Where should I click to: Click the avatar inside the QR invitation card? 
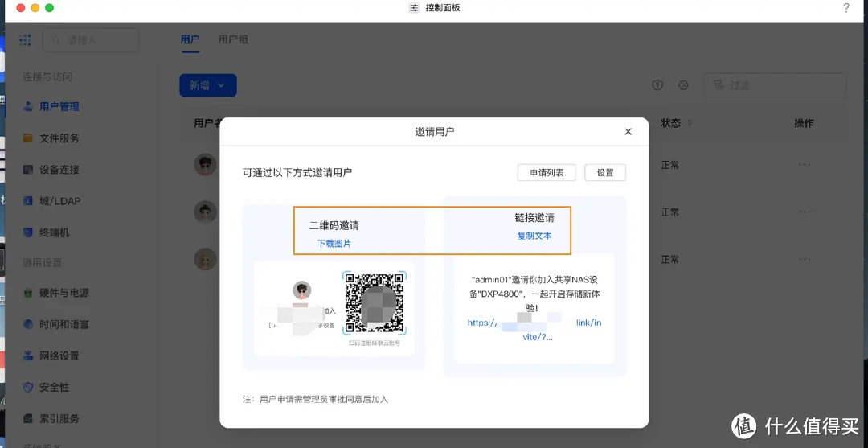tap(301, 290)
